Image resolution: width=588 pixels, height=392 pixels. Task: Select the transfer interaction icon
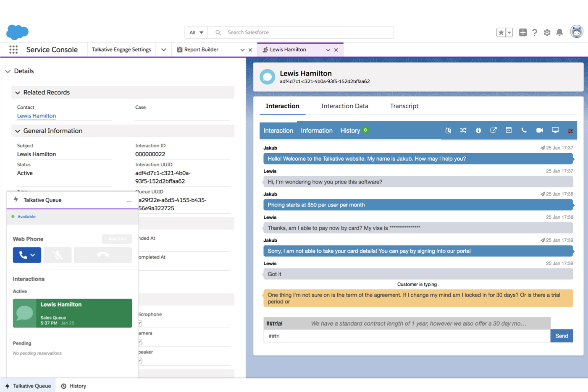tap(463, 130)
